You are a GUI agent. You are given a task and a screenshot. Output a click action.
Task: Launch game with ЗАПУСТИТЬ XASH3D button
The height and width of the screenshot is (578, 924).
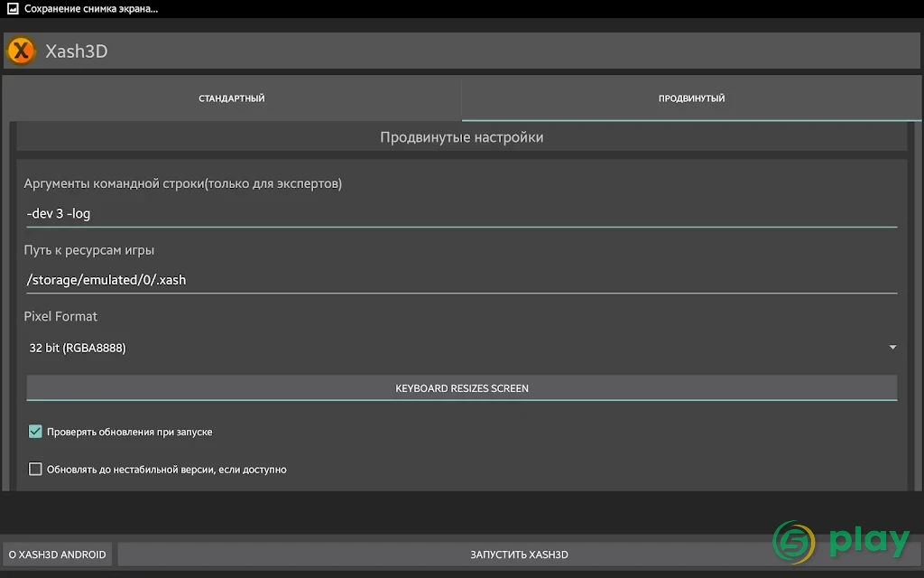tap(519, 555)
